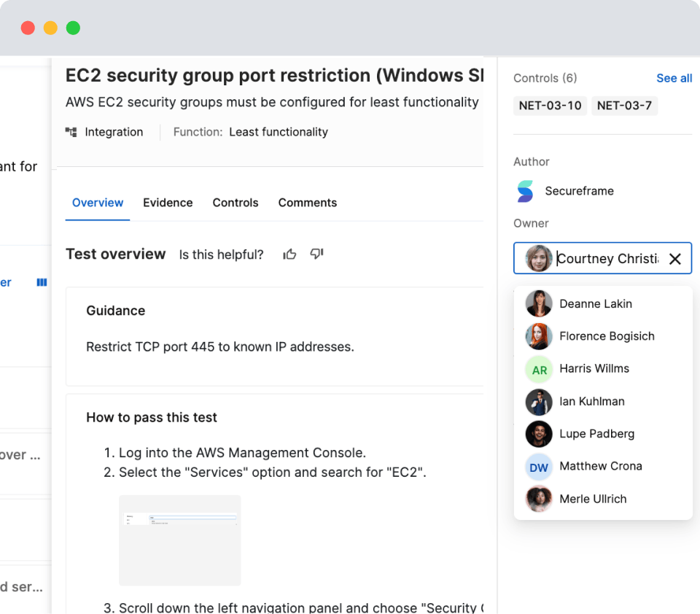The image size is (700, 614).
Task: Select Merle Ullrich from list
Action: pos(592,499)
